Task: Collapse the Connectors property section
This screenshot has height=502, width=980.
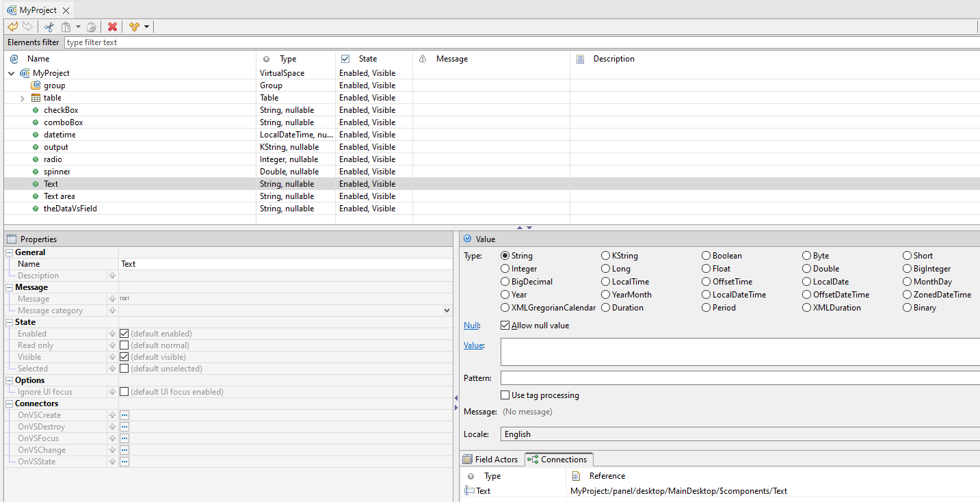Action: [x=10, y=404]
